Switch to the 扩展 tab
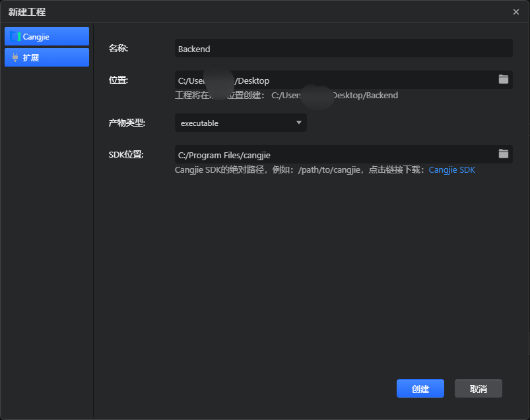Screen dimensions: 530x420 click(x=46, y=57)
